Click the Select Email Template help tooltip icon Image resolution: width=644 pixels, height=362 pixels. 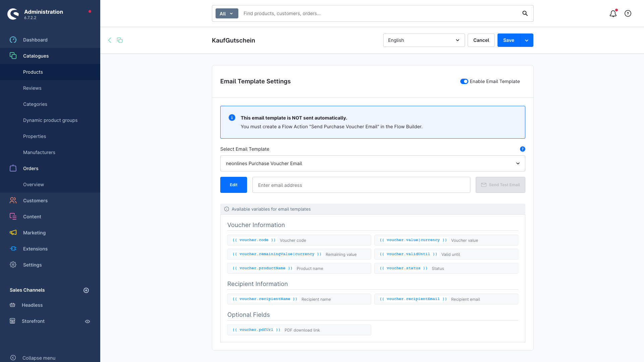pyautogui.click(x=522, y=149)
